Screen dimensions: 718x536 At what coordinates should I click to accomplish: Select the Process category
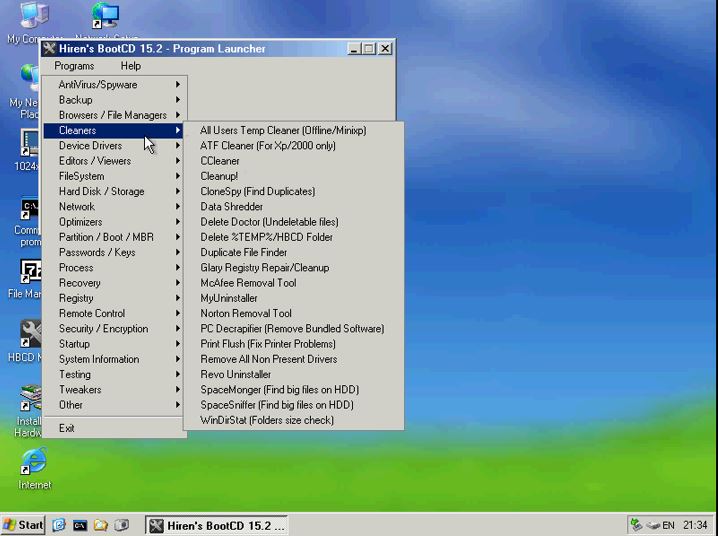coord(114,268)
